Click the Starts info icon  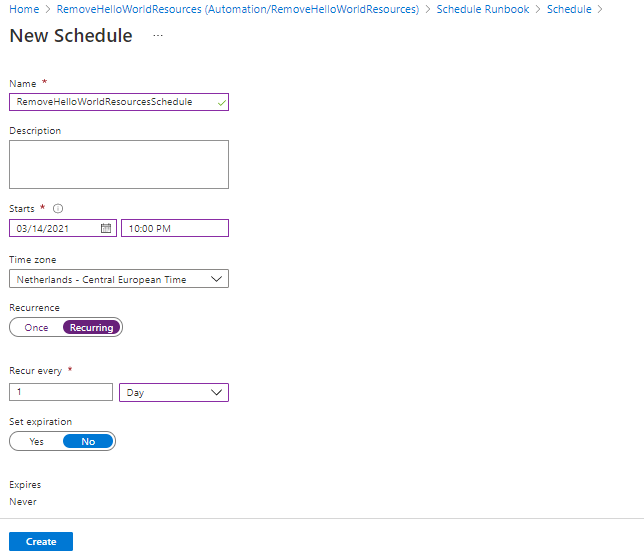tap(58, 209)
